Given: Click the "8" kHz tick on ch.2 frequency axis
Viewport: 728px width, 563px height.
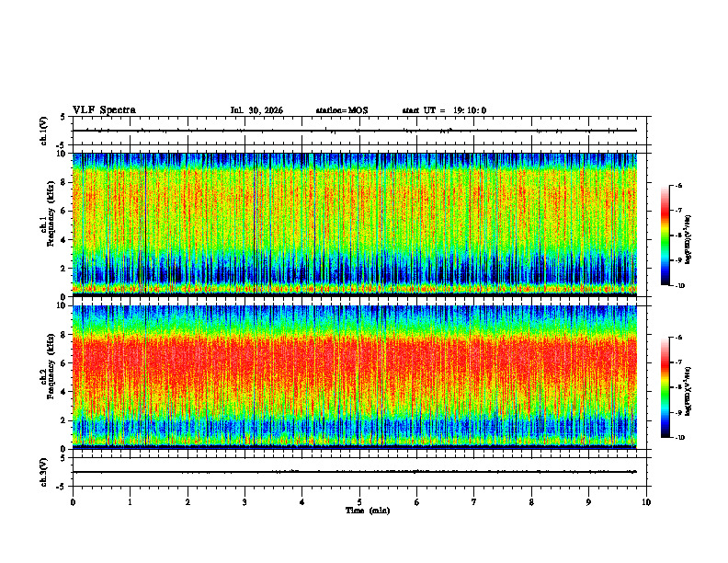Looking at the screenshot, I should point(64,335).
